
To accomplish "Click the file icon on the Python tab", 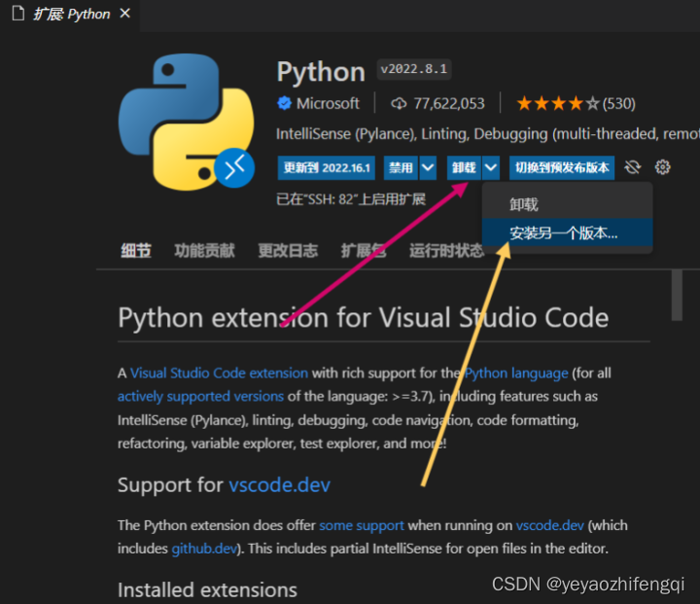I will (x=18, y=14).
